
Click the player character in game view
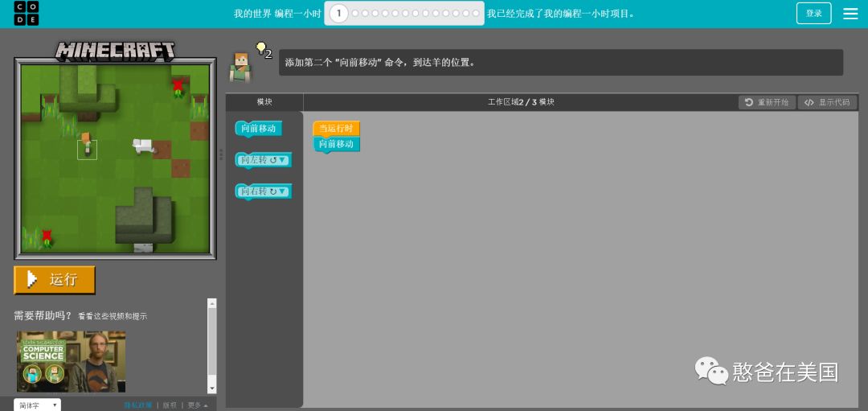[87, 145]
